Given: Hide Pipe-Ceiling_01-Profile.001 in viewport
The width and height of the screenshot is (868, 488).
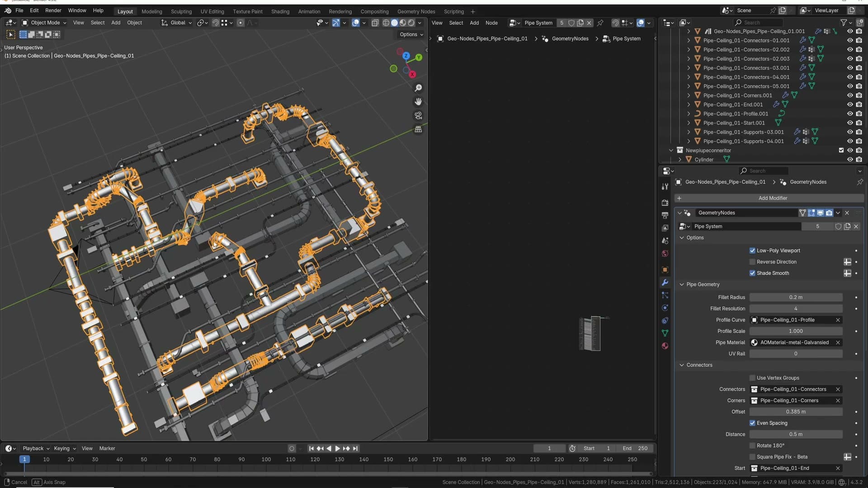Looking at the screenshot, I should pos(850,114).
